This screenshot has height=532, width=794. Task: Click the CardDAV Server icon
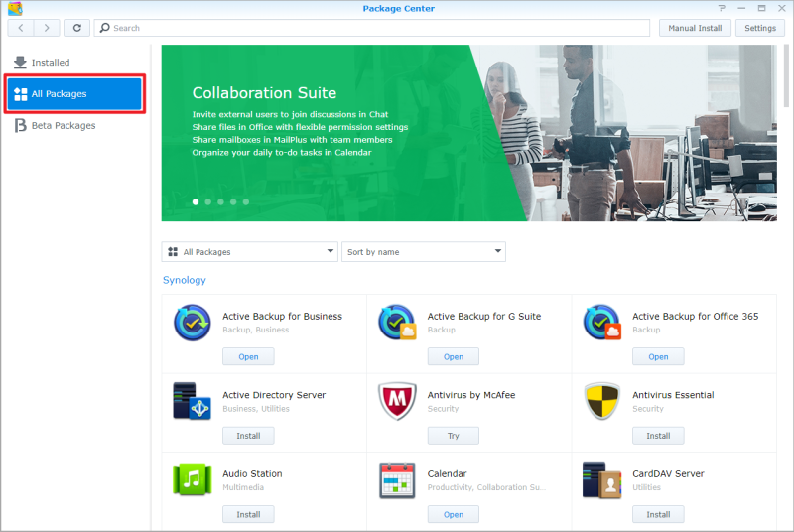click(602, 480)
